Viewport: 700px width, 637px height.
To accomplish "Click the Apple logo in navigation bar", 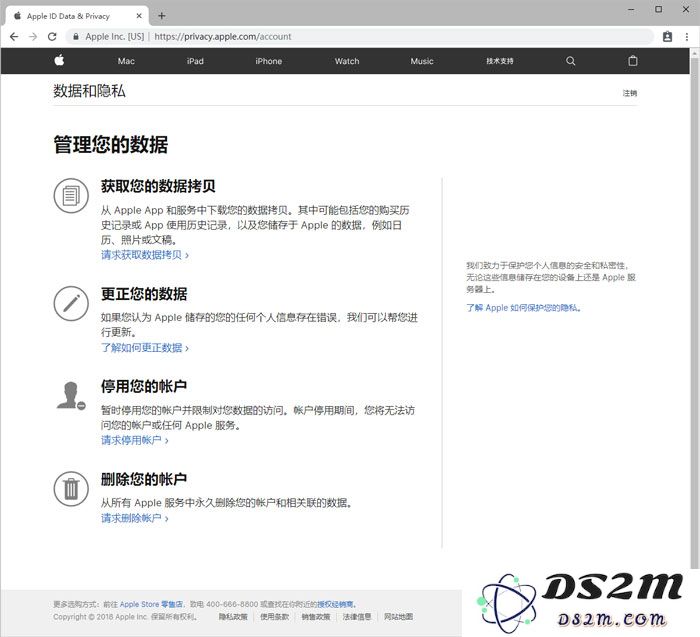I will tap(59, 60).
